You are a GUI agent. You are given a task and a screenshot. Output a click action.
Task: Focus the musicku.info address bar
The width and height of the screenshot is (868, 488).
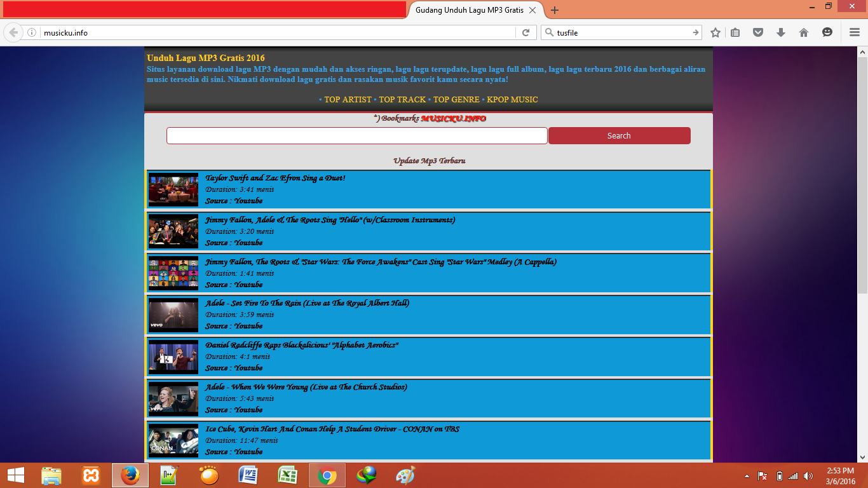278,32
